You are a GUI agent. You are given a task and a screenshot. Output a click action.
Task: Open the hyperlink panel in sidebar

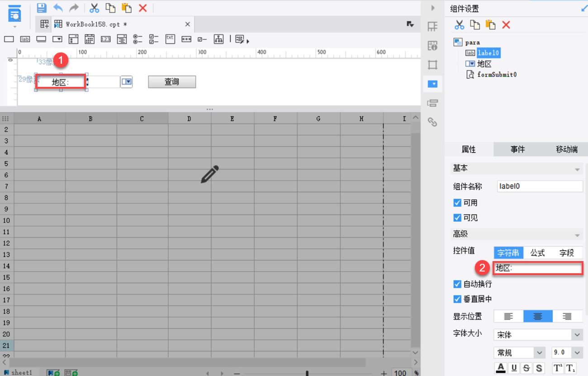[x=433, y=122]
